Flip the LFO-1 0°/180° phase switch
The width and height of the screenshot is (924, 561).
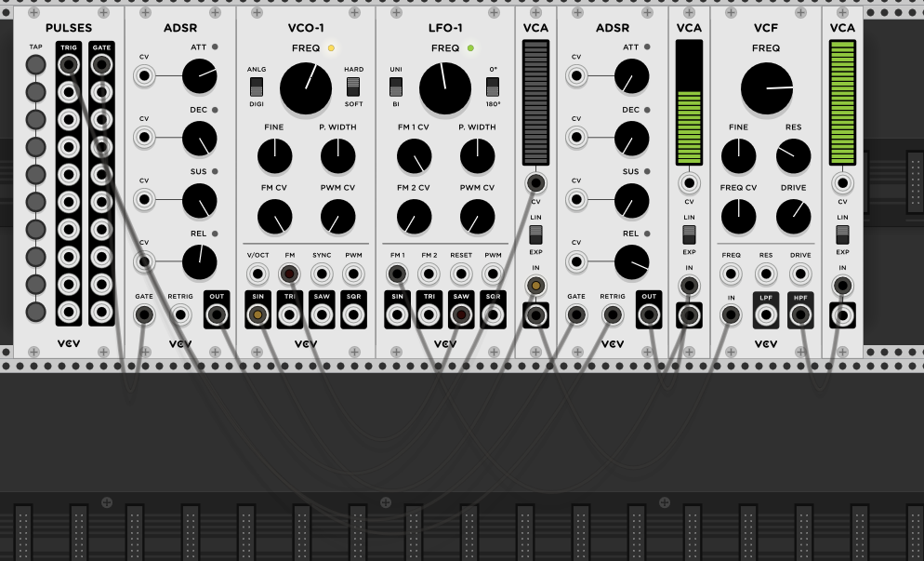click(x=493, y=87)
